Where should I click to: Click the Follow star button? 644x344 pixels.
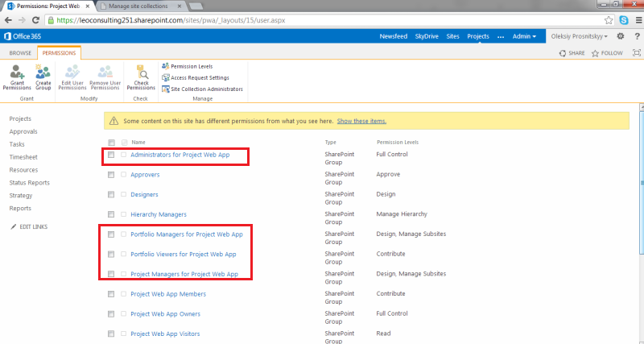607,53
